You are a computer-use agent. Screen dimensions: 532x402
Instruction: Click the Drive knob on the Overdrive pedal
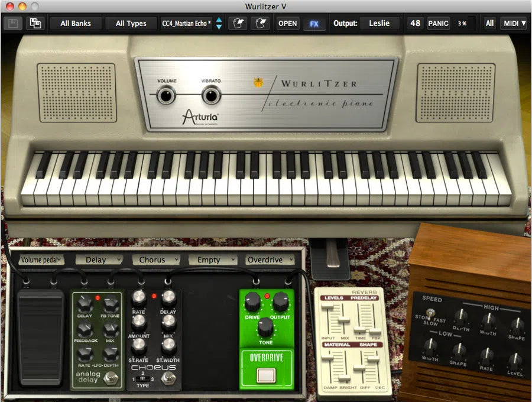[252, 302]
